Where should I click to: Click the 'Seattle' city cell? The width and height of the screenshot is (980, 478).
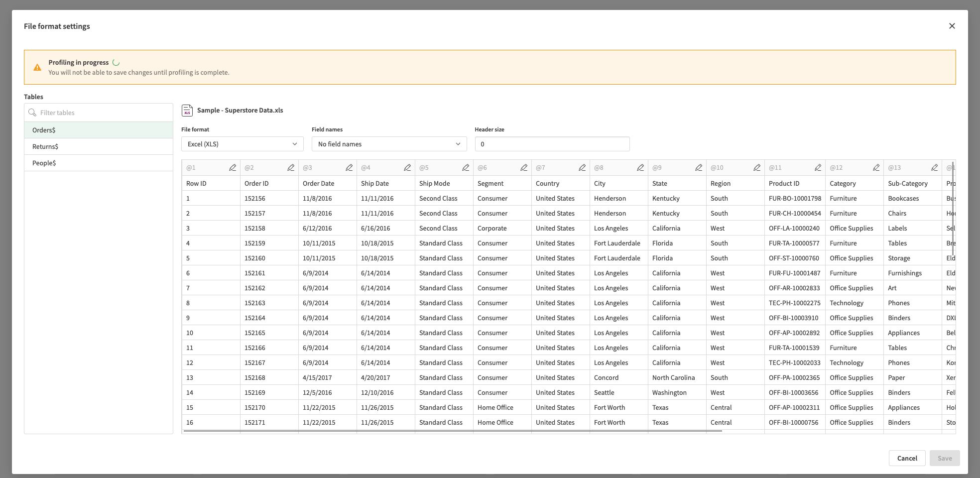618,392
